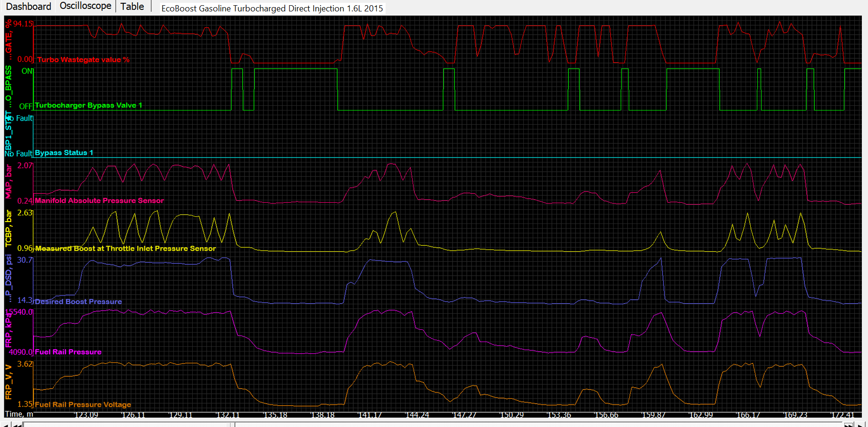
Task: Click the 162.99 time axis marker
Action: click(701, 415)
